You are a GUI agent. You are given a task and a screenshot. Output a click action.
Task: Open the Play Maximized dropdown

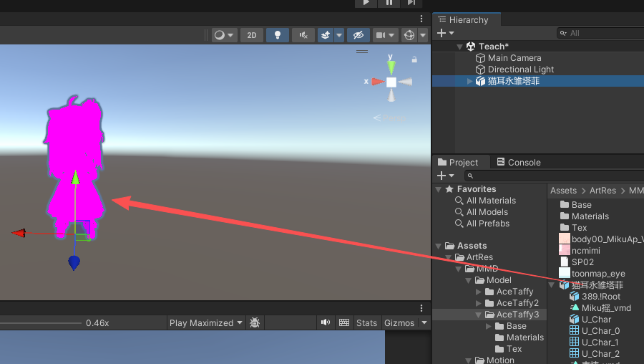tap(206, 323)
